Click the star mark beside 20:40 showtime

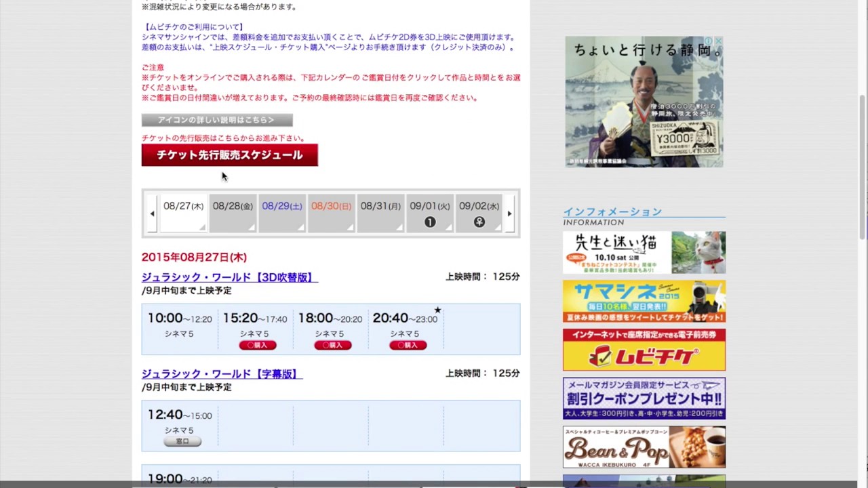[437, 310]
